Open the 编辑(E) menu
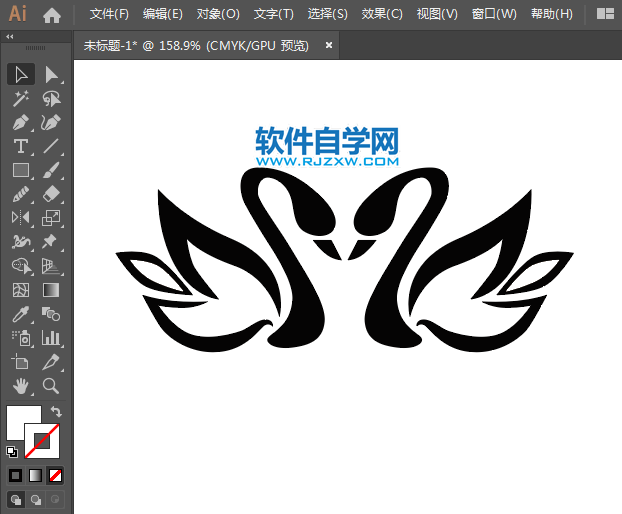The image size is (622, 514). click(163, 14)
